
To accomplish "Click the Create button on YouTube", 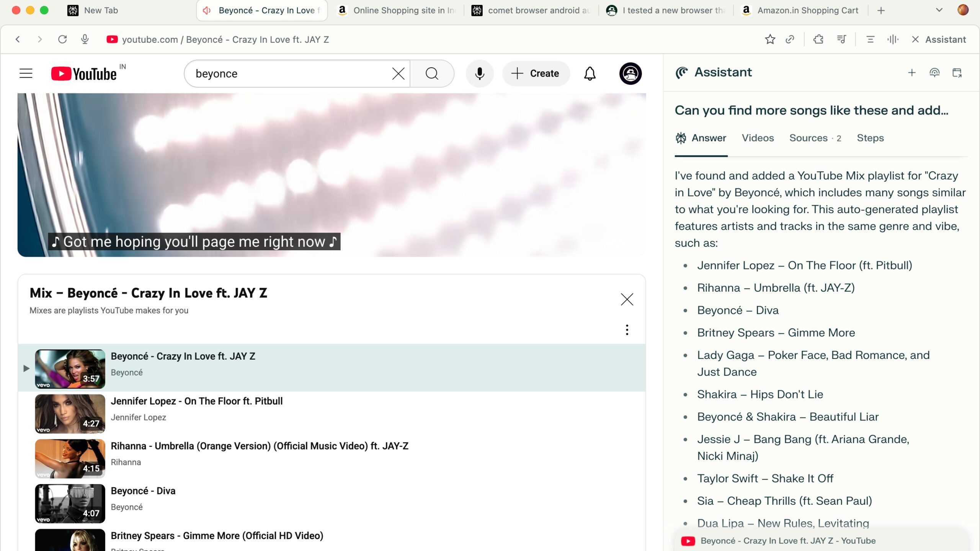I will (x=536, y=73).
